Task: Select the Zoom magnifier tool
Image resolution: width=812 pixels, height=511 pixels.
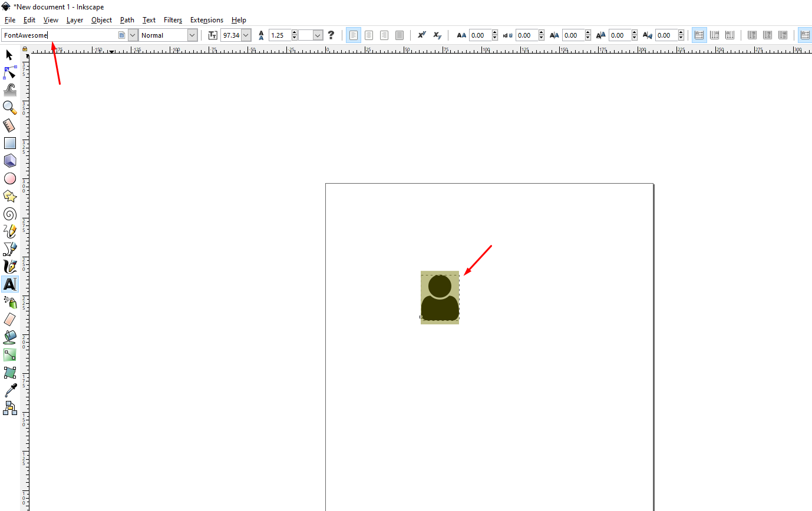Action: tap(9, 107)
